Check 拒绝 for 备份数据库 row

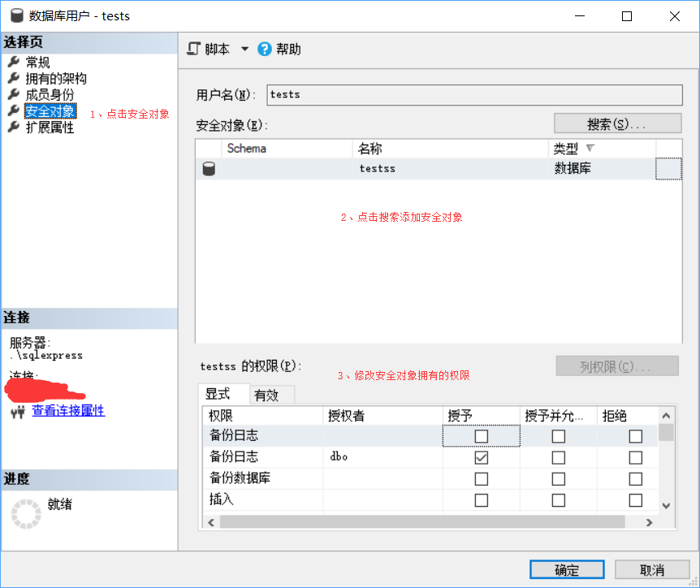pyautogui.click(x=636, y=479)
